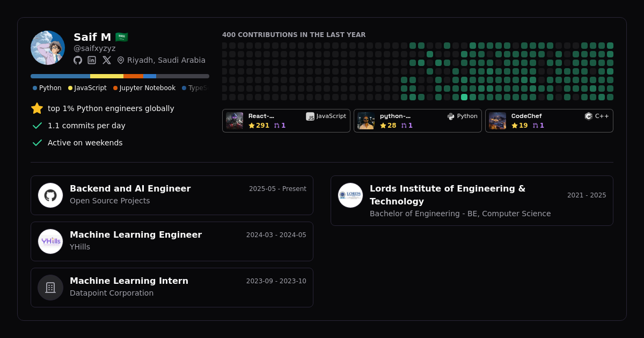
Task: Open the React JavaScript repository card
Action: pyautogui.click(x=286, y=121)
